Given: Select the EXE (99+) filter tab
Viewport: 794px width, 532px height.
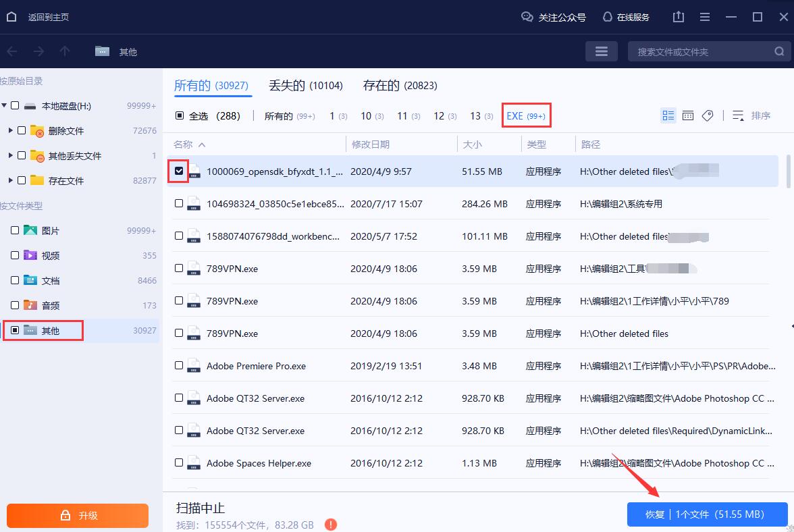Looking at the screenshot, I should (x=526, y=115).
